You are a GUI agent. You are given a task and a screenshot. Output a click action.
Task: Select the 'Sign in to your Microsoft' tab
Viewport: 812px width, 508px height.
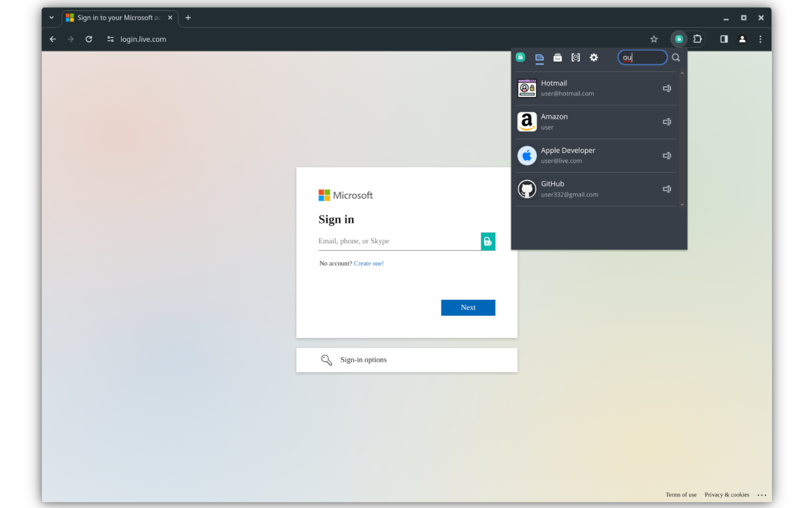119,18
